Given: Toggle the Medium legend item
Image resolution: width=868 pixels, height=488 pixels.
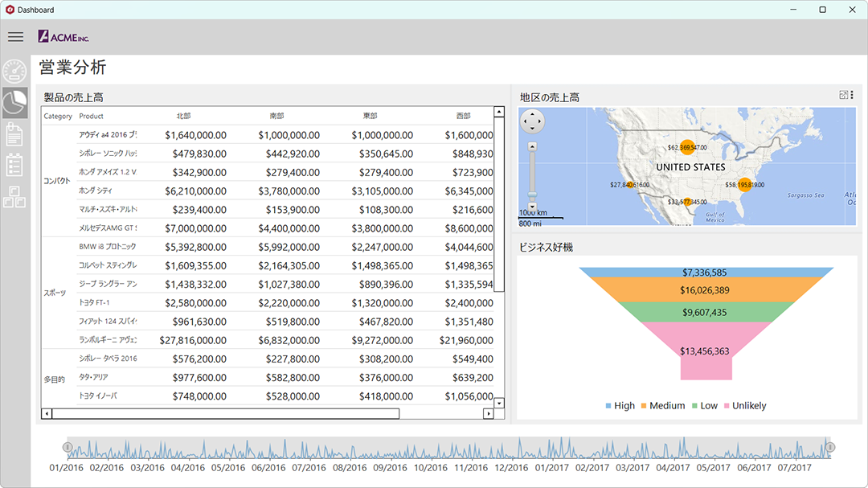Looking at the screenshot, I should 662,405.
